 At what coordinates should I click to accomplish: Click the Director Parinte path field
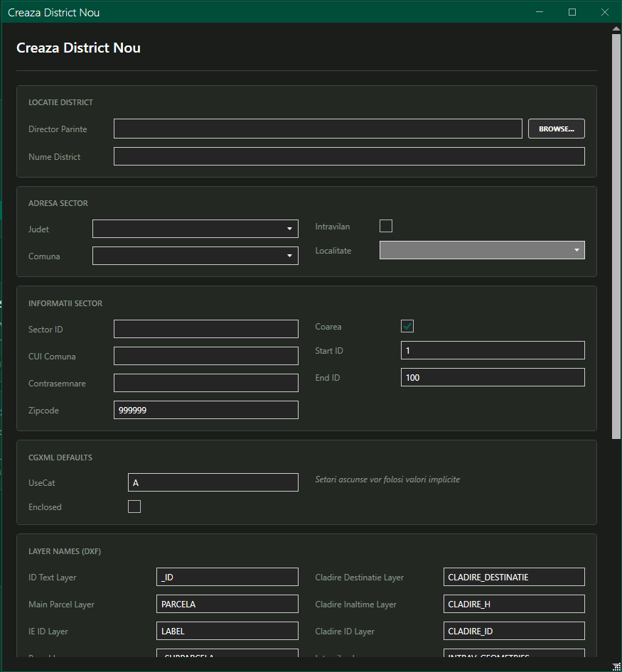tap(318, 129)
